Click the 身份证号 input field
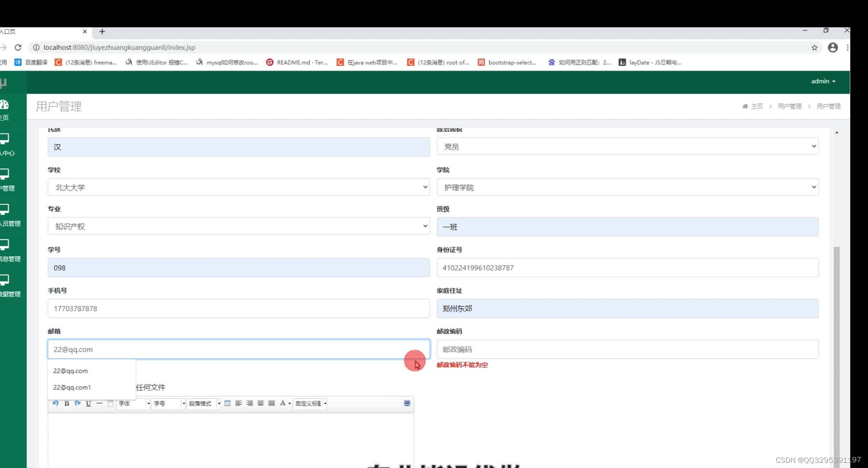This screenshot has height=468, width=868. pyautogui.click(x=628, y=268)
